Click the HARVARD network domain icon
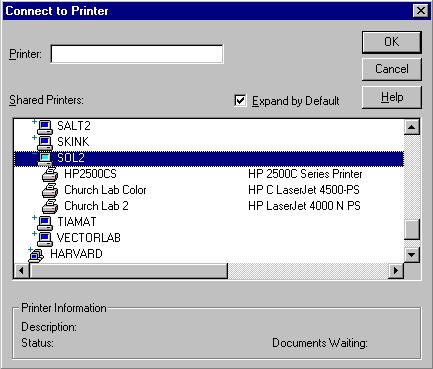Viewport: 433px width, 369px height. [x=37, y=256]
